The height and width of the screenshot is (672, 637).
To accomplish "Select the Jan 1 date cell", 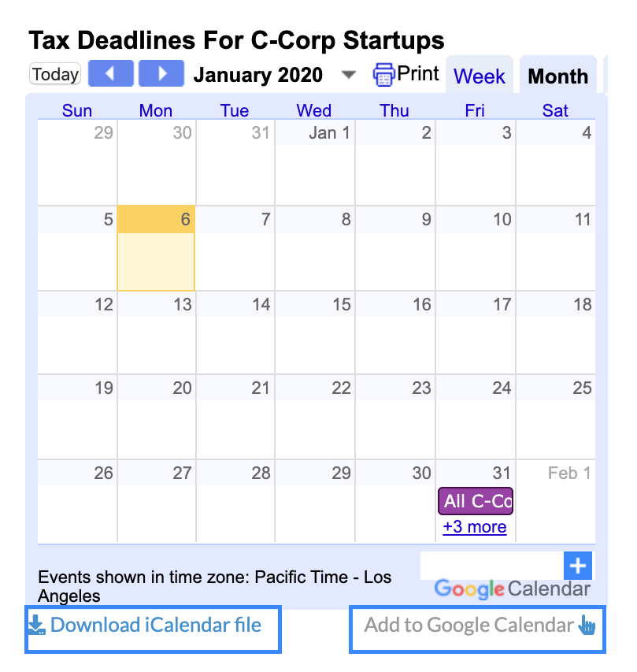I will [x=315, y=162].
